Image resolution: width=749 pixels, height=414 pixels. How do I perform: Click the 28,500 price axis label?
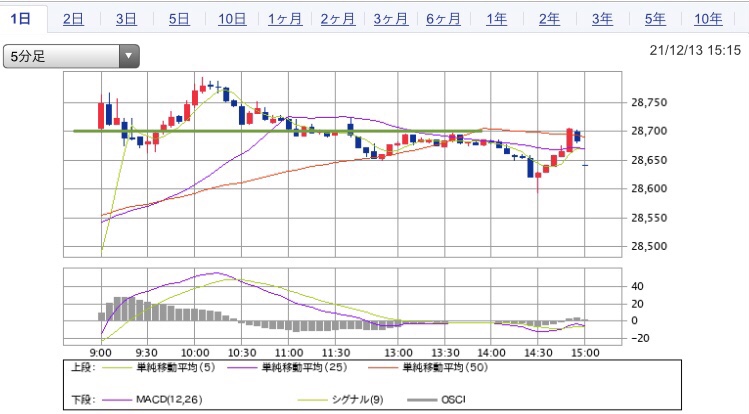(649, 246)
